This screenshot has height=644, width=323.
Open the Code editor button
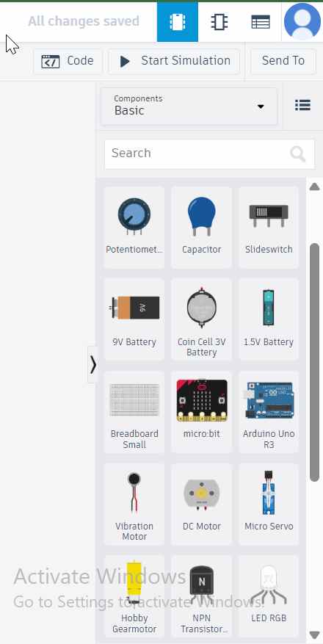[x=68, y=61]
